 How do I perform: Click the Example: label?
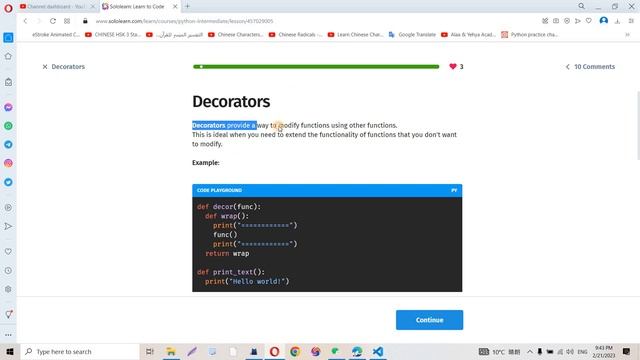click(x=206, y=162)
